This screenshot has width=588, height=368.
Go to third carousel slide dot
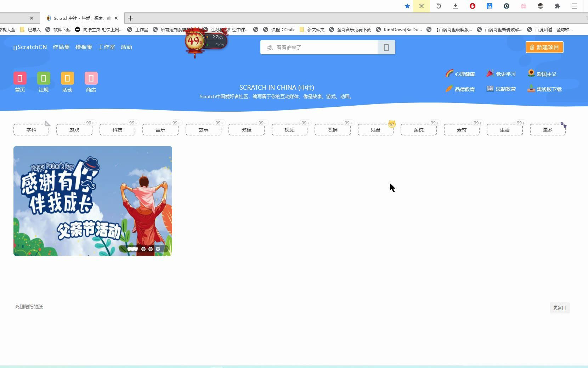(151, 249)
